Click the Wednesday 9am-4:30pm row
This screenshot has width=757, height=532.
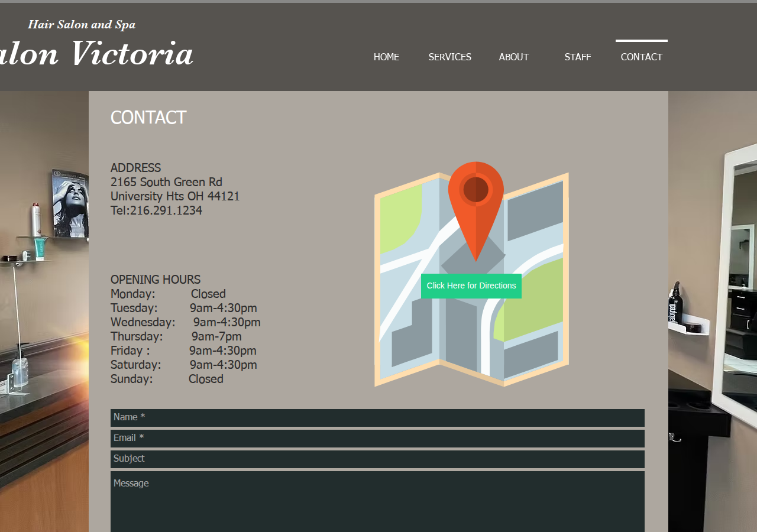pyautogui.click(x=186, y=322)
